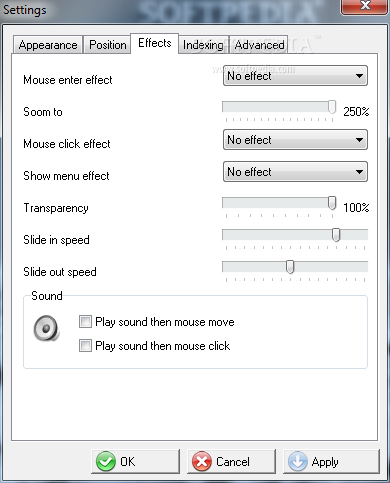Click the speaker icon in Sound group

[x=46, y=328]
